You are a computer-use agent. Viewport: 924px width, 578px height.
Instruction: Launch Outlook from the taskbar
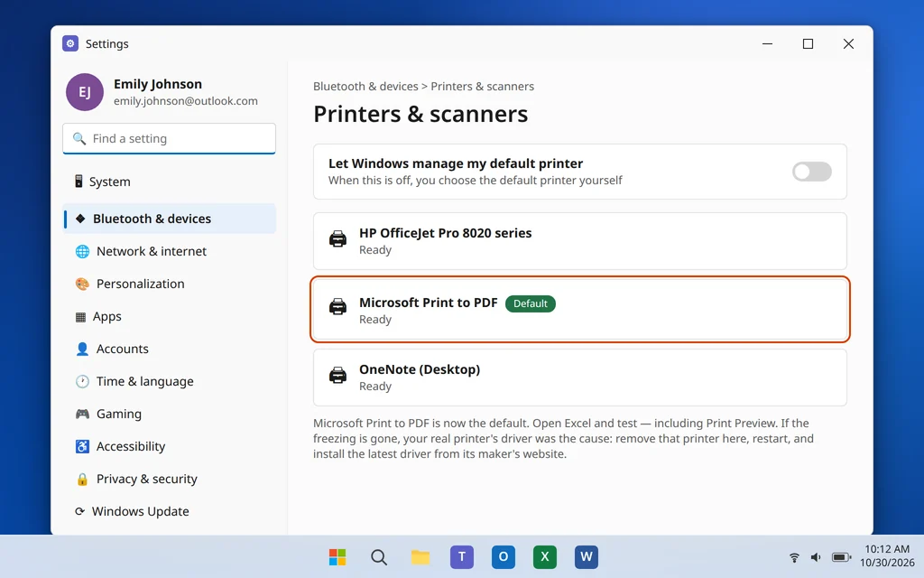(504, 556)
